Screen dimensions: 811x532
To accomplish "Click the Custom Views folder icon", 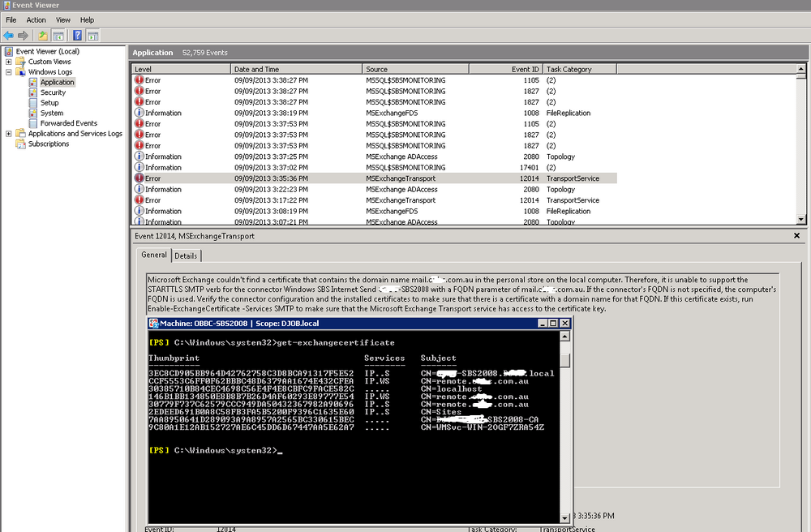I will (21, 62).
